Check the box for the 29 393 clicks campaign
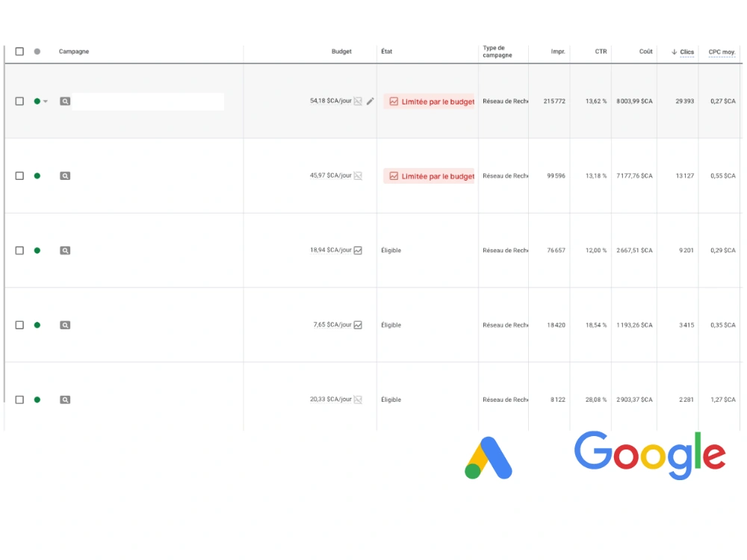This screenshot has width=747, height=560. [19, 101]
